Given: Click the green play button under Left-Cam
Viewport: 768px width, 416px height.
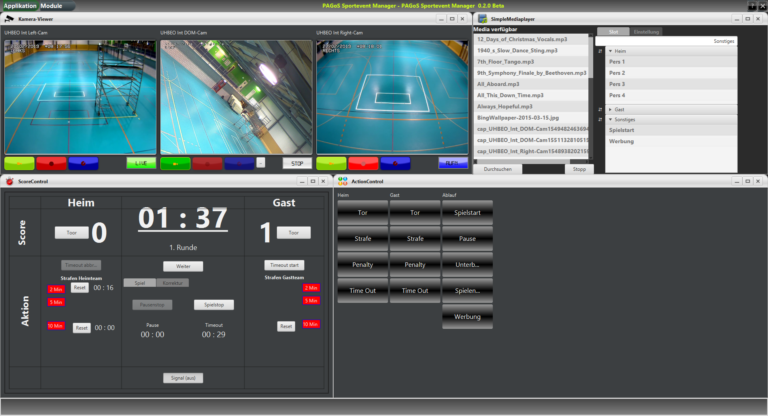Looking at the screenshot, I should point(18,162).
